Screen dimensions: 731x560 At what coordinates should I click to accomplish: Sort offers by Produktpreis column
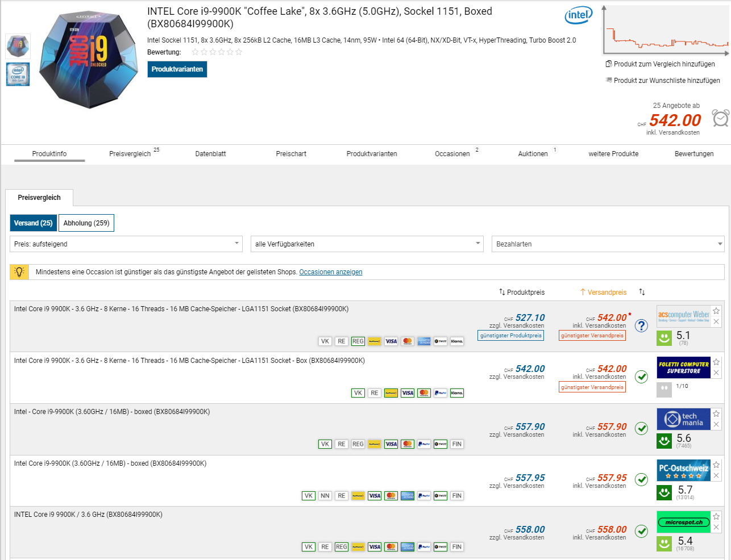coord(522,292)
